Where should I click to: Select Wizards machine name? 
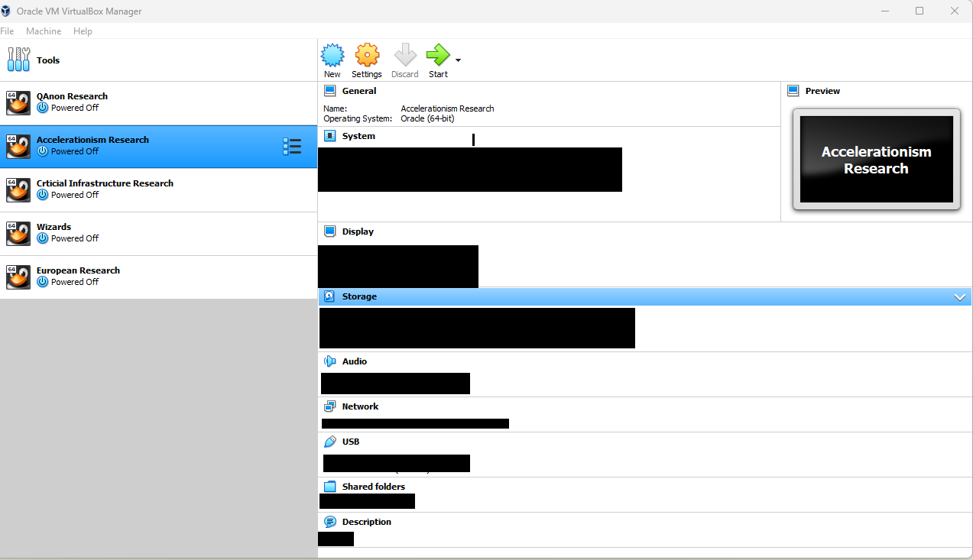(54, 227)
